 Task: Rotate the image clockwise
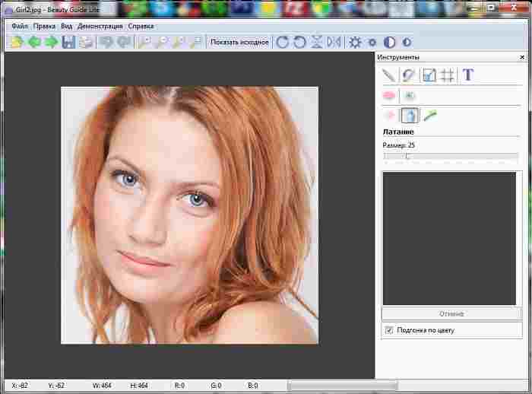coord(282,42)
